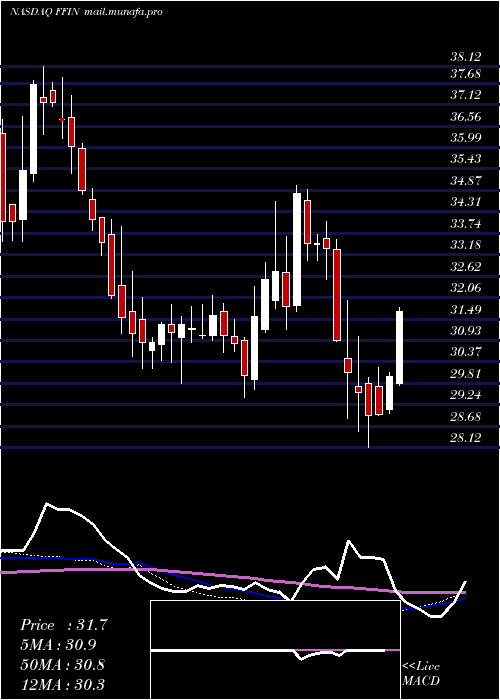This screenshot has height=700, width=500.
Task: Select the 28.68 price axis label
Action: pos(466,417)
